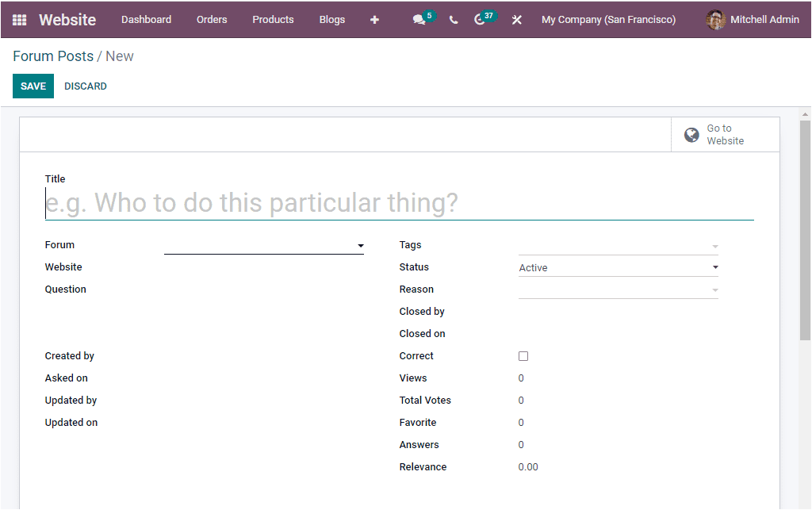Screen dimensions: 812x510
Task: Click the phone call icon
Action: pos(453,19)
